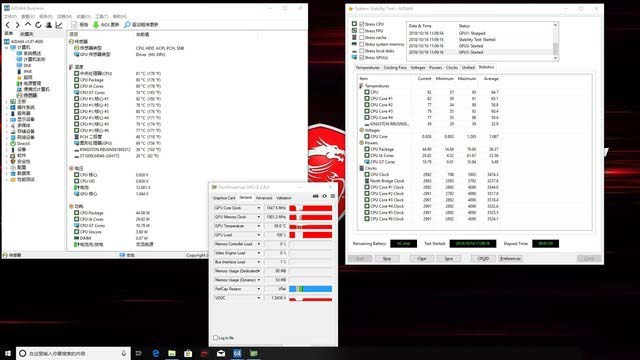
Task: Open the Mail app from the taskbar
Action: pyautogui.click(x=221, y=353)
